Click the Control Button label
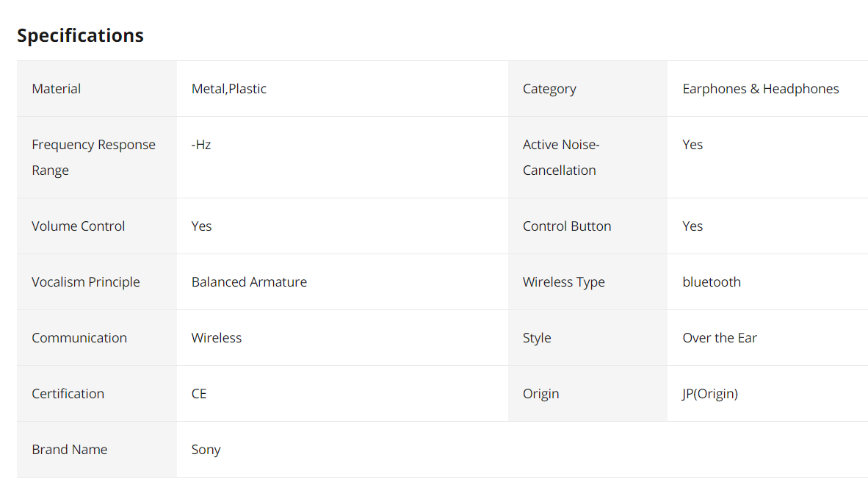This screenshot has width=868, height=485. click(x=567, y=226)
